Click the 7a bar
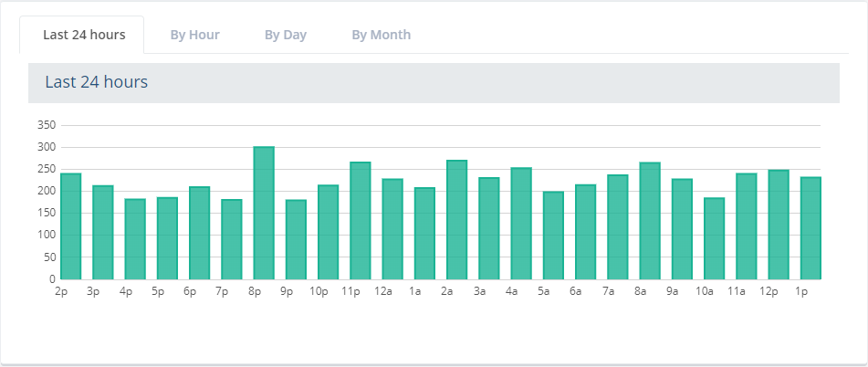 tap(618, 227)
